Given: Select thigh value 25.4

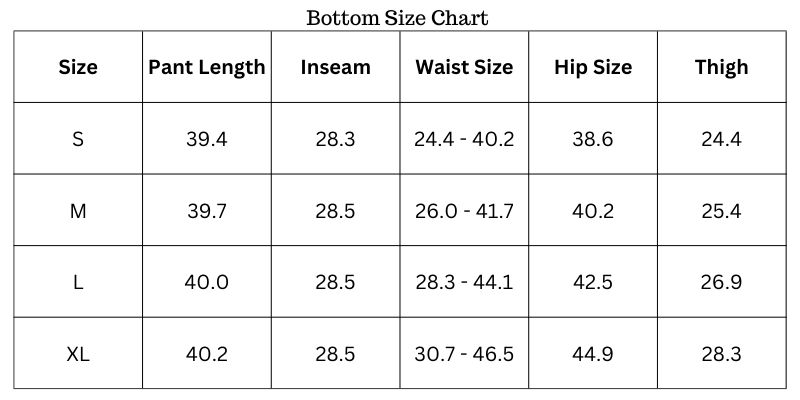Looking at the screenshot, I should pos(721,211).
